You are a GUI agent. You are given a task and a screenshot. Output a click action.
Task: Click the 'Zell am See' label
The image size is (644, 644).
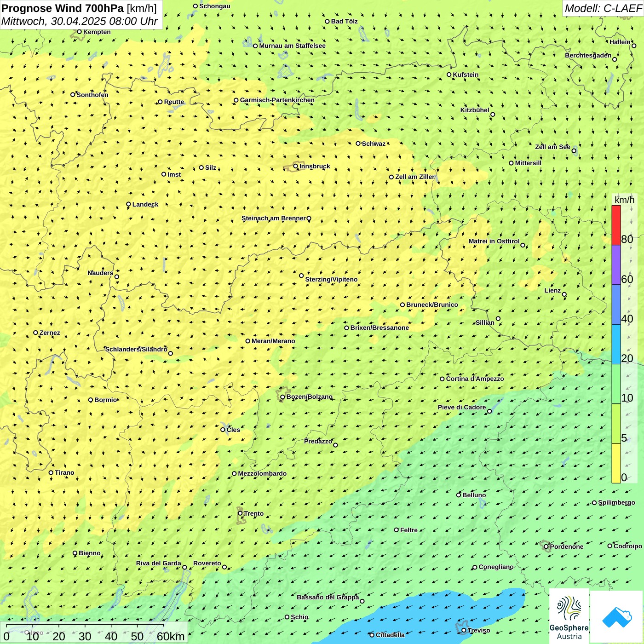pyautogui.click(x=552, y=147)
